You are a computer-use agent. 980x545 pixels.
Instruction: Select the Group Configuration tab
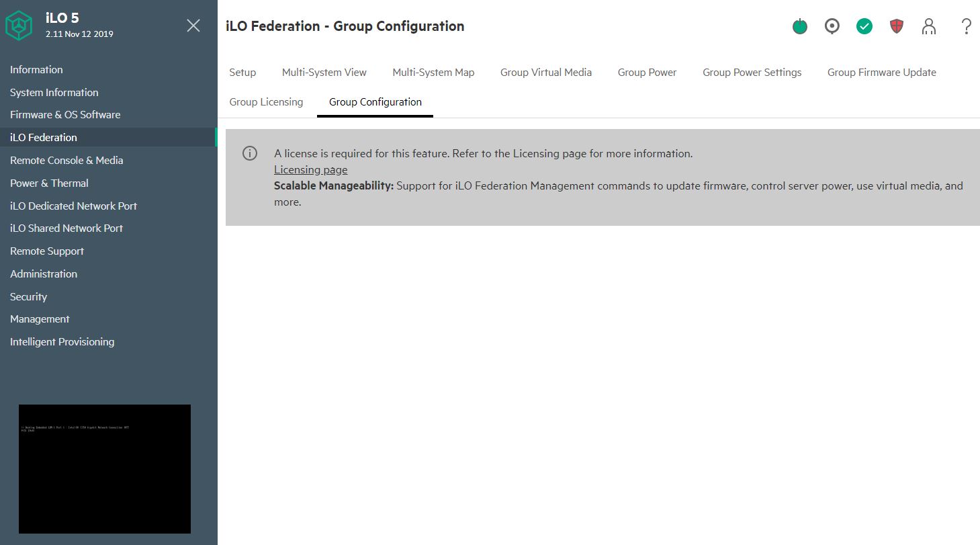tap(375, 102)
